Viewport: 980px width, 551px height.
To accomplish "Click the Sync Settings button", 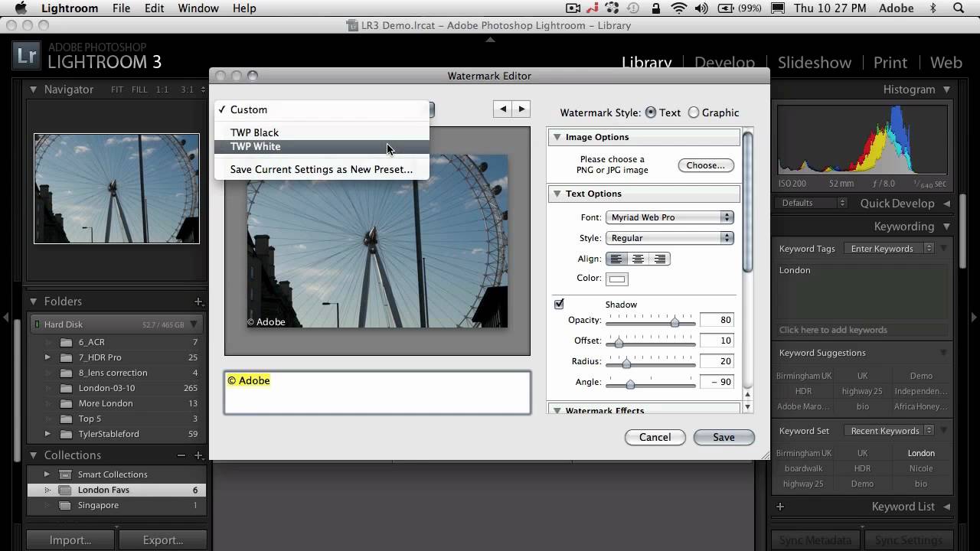I will 908,540.
